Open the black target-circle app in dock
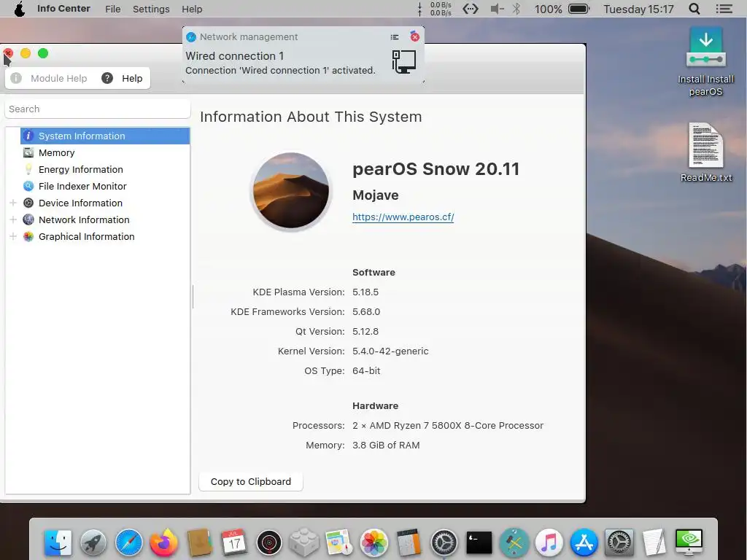 click(x=269, y=542)
